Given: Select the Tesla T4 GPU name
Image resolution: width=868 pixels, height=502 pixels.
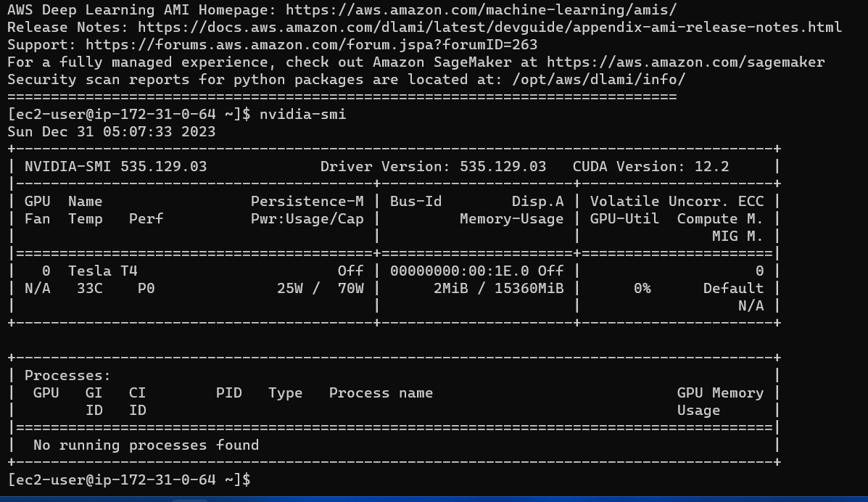Looking at the screenshot, I should click(x=102, y=271).
